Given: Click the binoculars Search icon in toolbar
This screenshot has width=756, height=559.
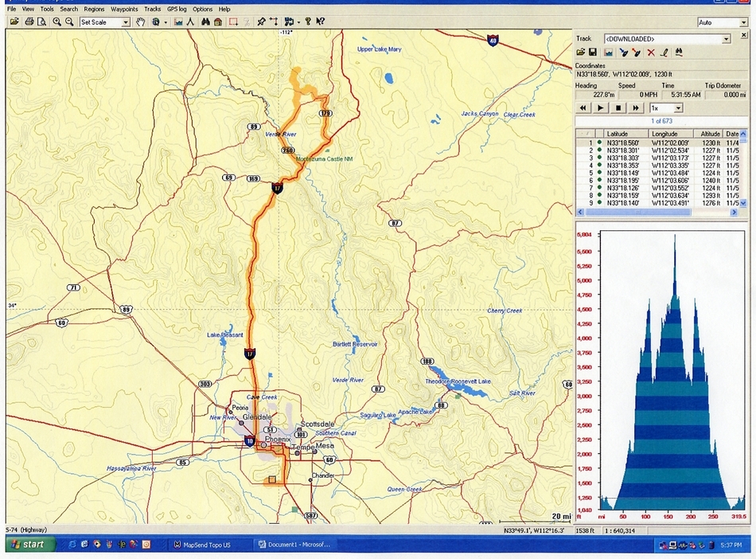Looking at the screenshot, I should (x=205, y=21).
